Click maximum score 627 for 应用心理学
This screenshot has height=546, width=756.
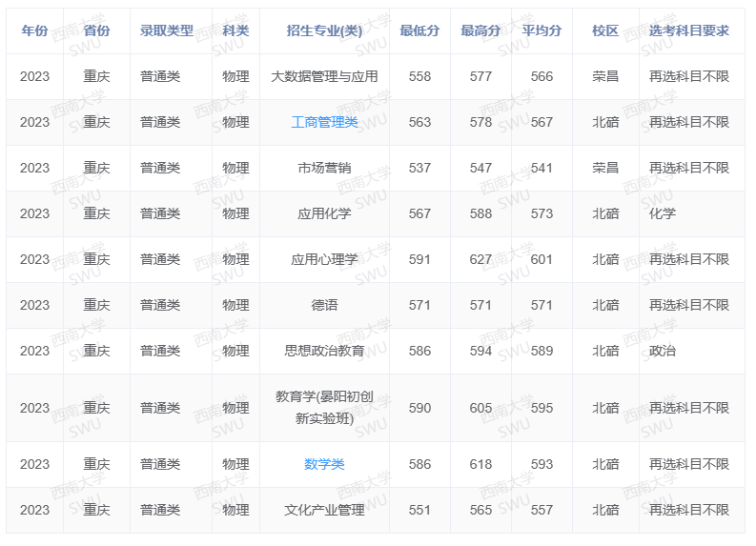point(480,259)
